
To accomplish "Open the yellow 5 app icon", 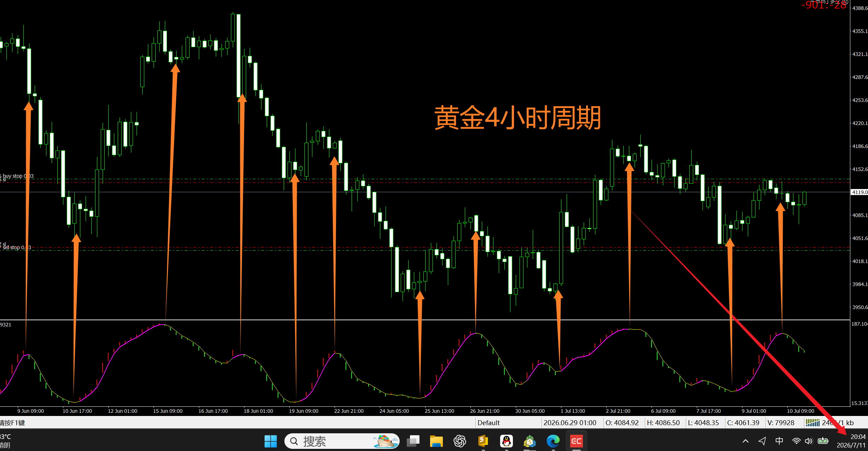I will click(483, 441).
